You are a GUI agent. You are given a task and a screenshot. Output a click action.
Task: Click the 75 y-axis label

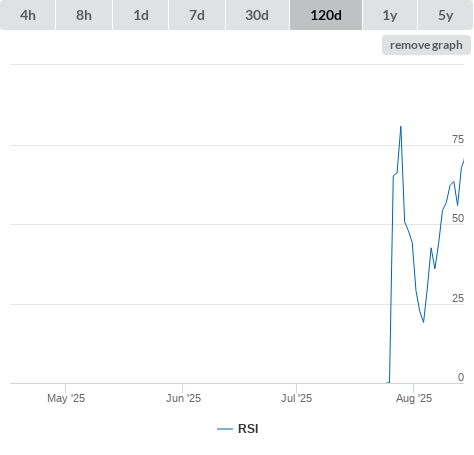click(x=458, y=139)
